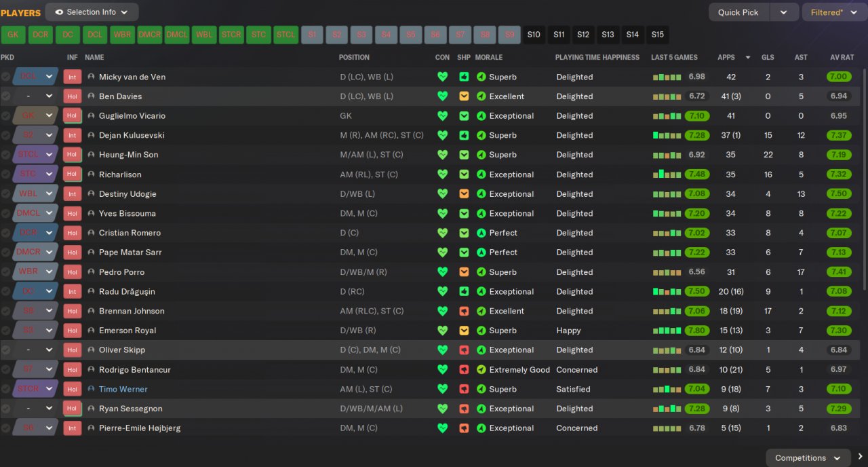This screenshot has width=868, height=467.
Task: Click Radu Drăgușin's Int status icon
Action: point(72,291)
